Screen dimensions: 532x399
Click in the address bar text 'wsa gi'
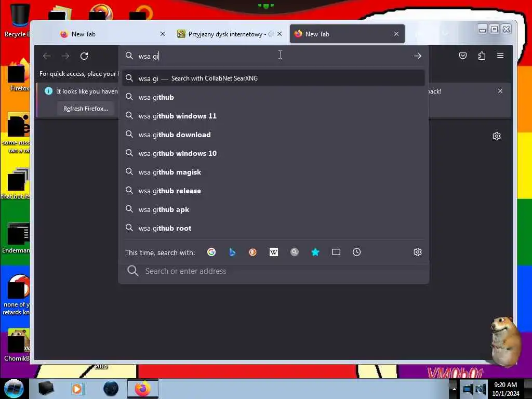148,56
